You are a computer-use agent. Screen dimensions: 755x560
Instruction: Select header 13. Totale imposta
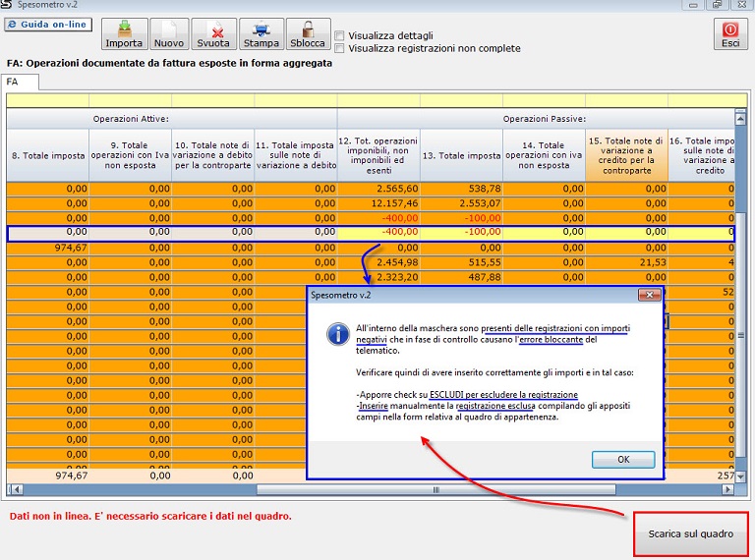pos(461,155)
